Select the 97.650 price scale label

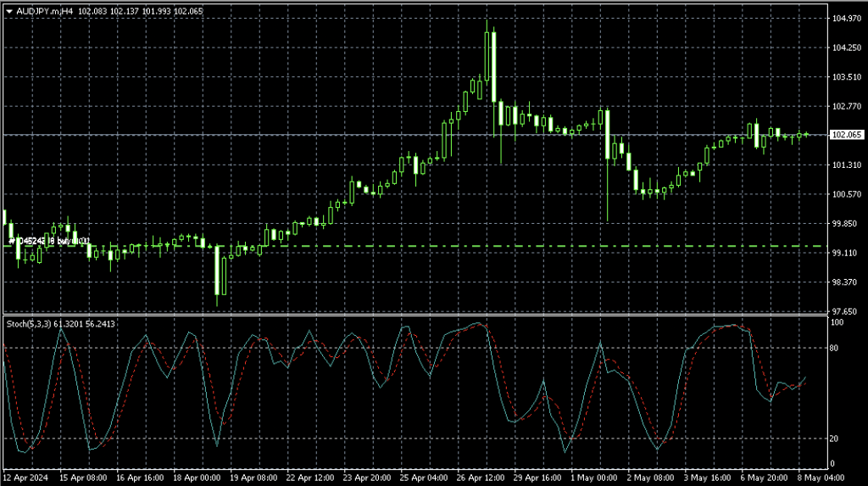tap(846, 311)
